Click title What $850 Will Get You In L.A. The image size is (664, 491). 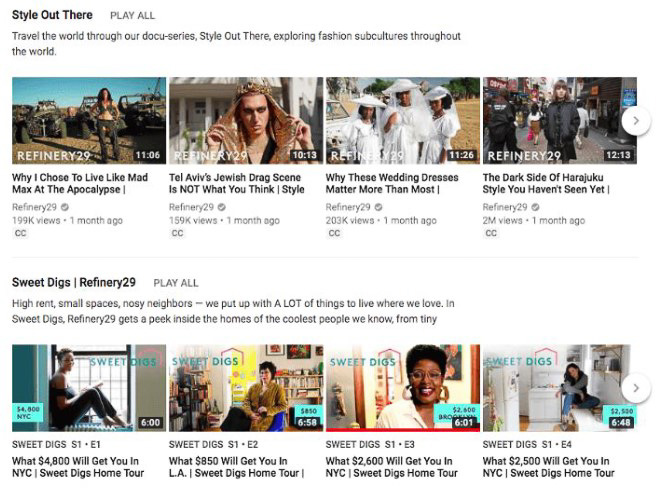[x=237, y=467]
